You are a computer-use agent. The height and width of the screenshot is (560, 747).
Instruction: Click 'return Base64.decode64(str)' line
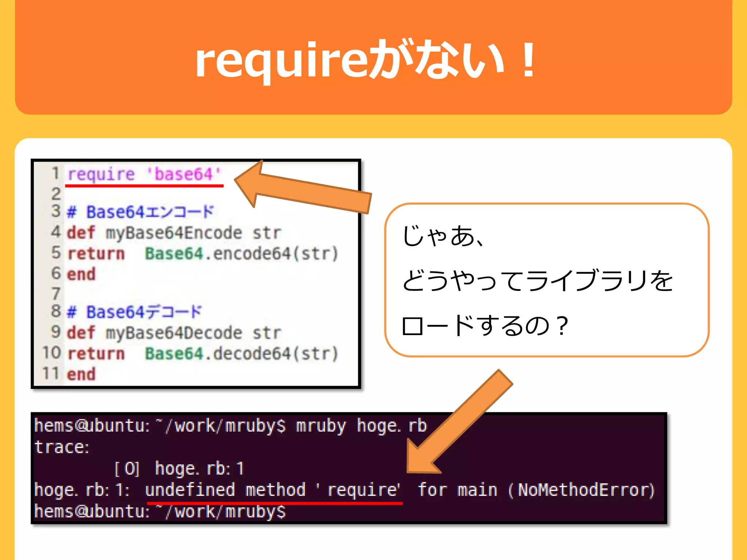coord(203,354)
